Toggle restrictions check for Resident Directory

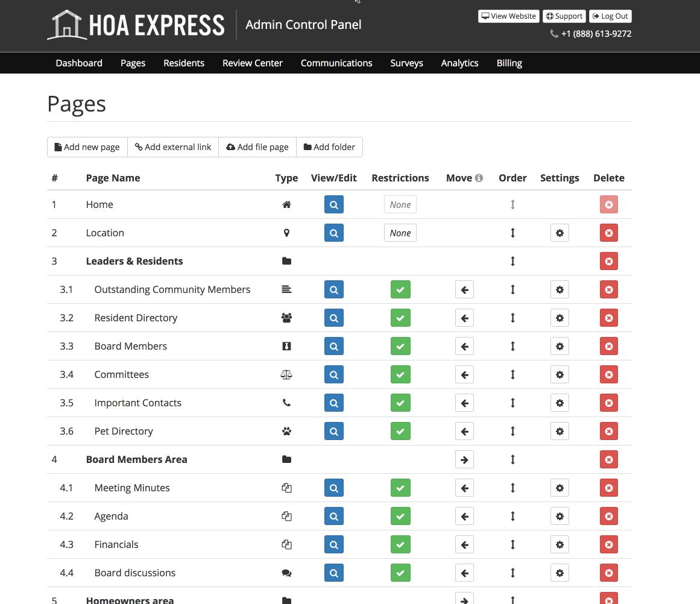[400, 318]
